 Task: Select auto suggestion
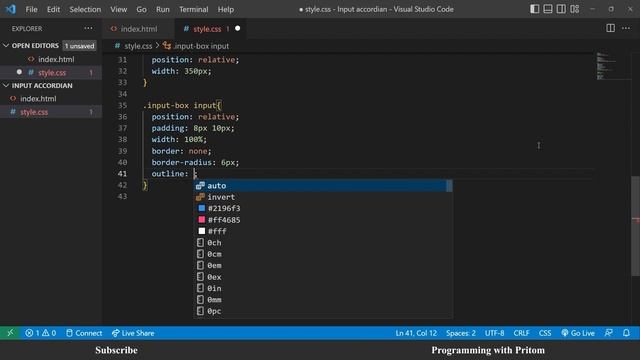coord(322,186)
